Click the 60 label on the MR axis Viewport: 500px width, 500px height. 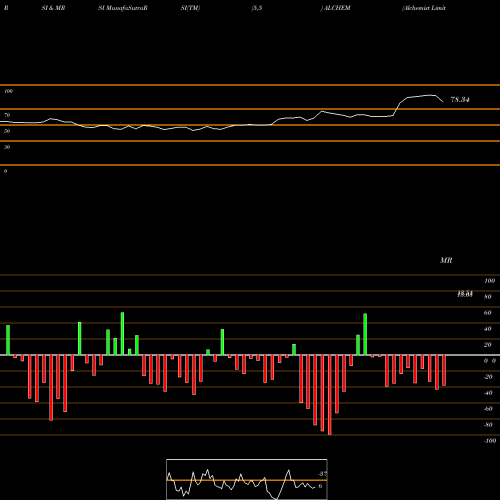[488, 313]
